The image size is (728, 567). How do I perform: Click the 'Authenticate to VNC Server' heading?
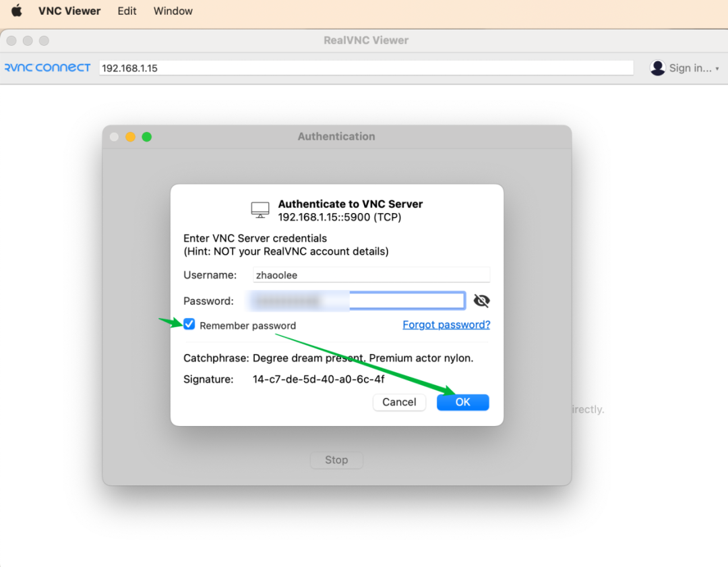click(351, 204)
